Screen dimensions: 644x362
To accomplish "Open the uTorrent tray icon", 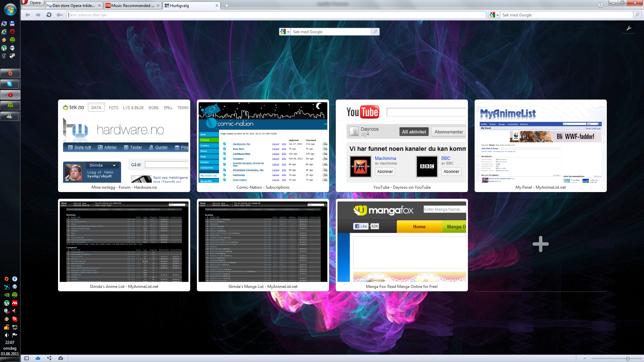I will pyautogui.click(x=6, y=303).
